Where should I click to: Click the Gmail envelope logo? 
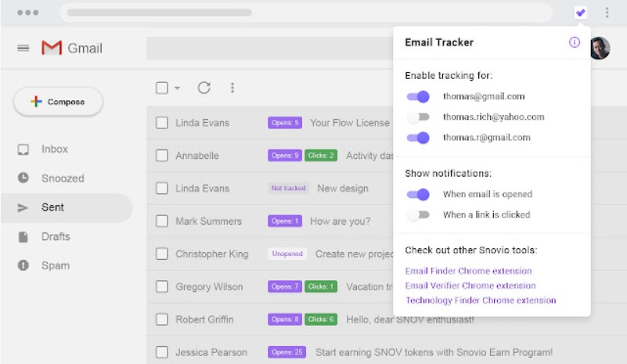point(52,48)
